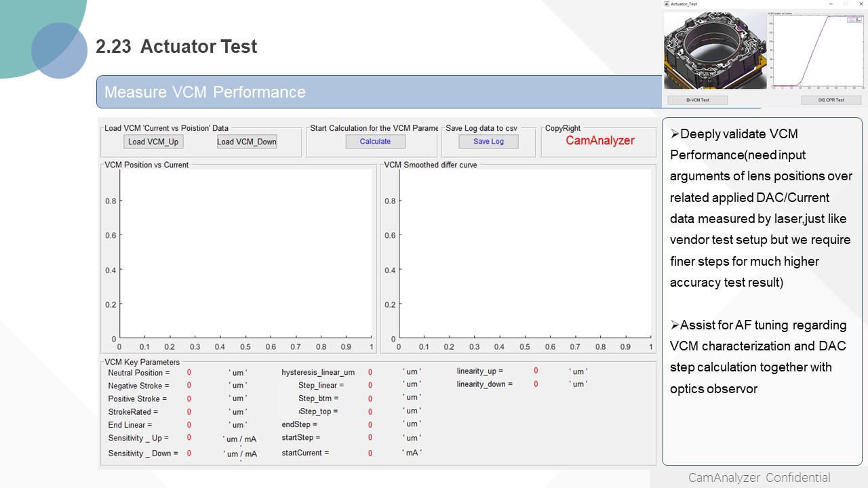Click the CamAnalyzer Confidential footer text

click(x=759, y=478)
